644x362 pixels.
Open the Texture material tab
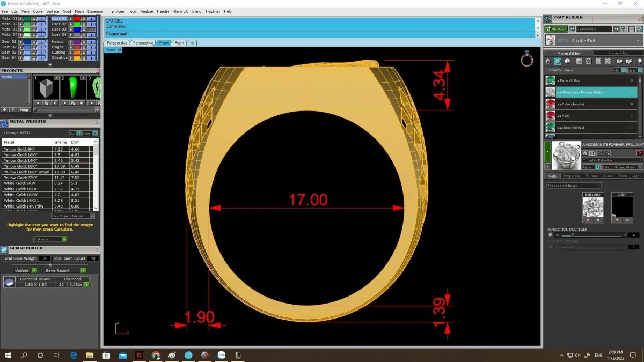(x=592, y=176)
